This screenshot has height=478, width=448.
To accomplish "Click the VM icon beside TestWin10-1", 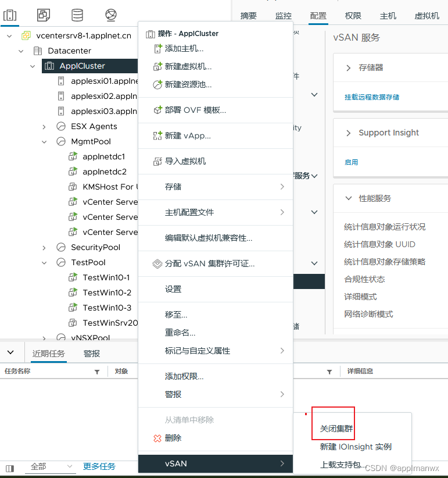I will click(73, 277).
